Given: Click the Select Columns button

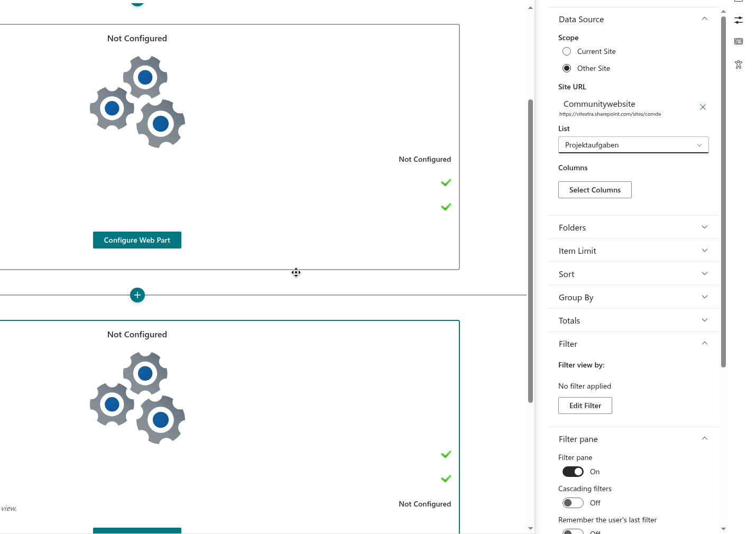Looking at the screenshot, I should pyautogui.click(x=595, y=190).
